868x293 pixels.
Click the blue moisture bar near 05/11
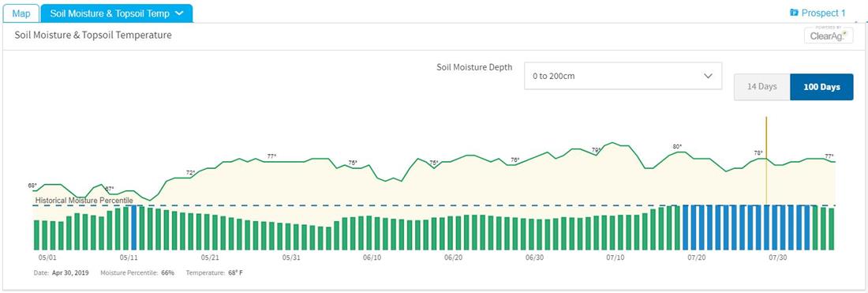point(133,227)
